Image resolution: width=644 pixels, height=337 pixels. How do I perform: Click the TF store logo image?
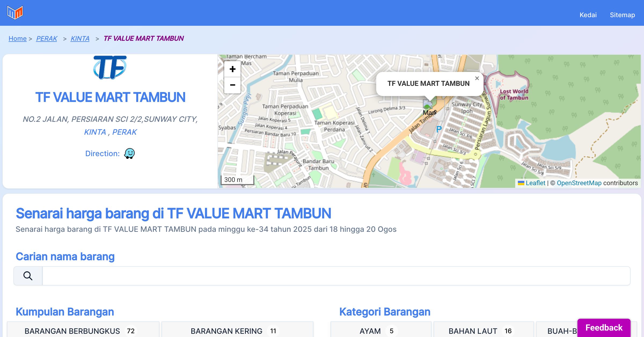point(110,67)
